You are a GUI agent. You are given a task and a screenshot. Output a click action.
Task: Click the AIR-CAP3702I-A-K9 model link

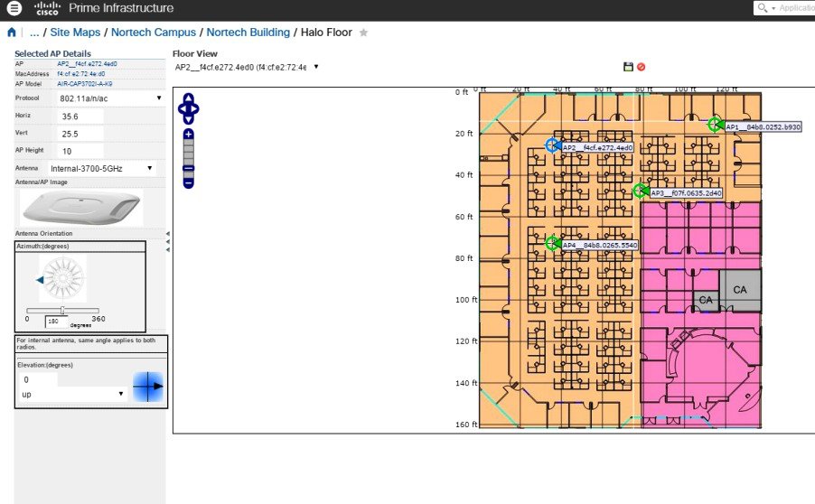[x=84, y=84]
